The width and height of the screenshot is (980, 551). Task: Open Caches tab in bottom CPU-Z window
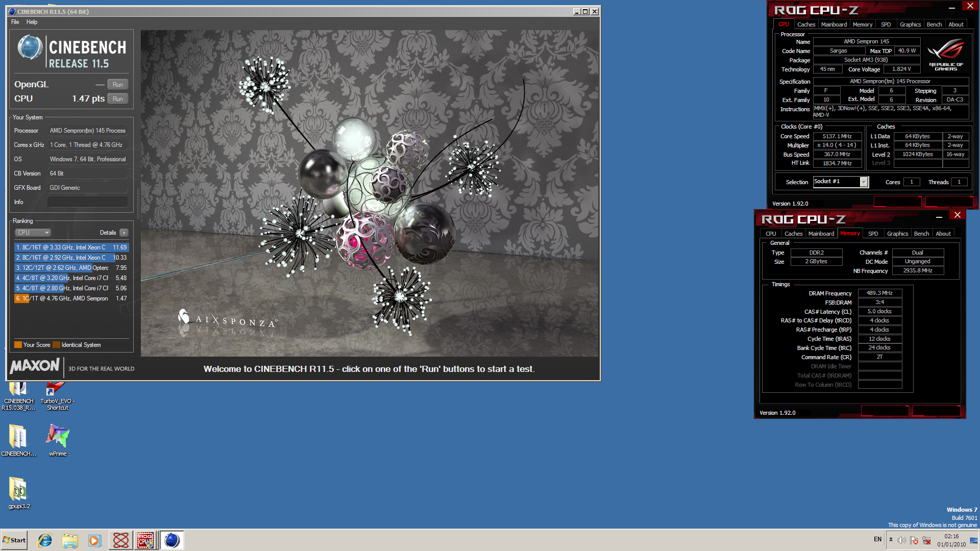click(x=793, y=234)
